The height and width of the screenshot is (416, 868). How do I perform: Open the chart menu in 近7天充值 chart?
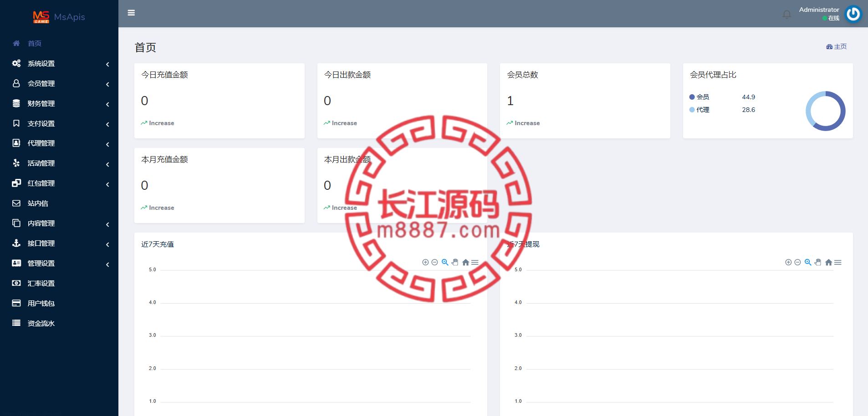tap(475, 262)
